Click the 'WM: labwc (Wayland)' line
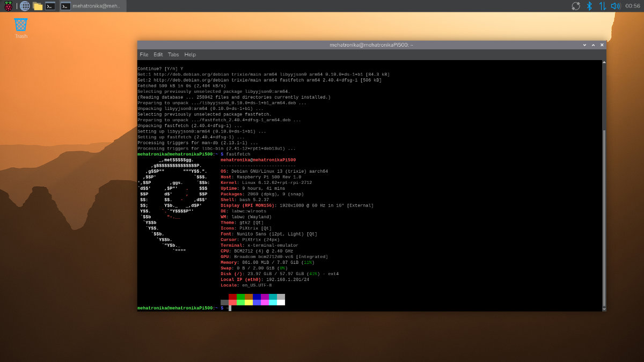The image size is (644, 362). tap(246, 217)
